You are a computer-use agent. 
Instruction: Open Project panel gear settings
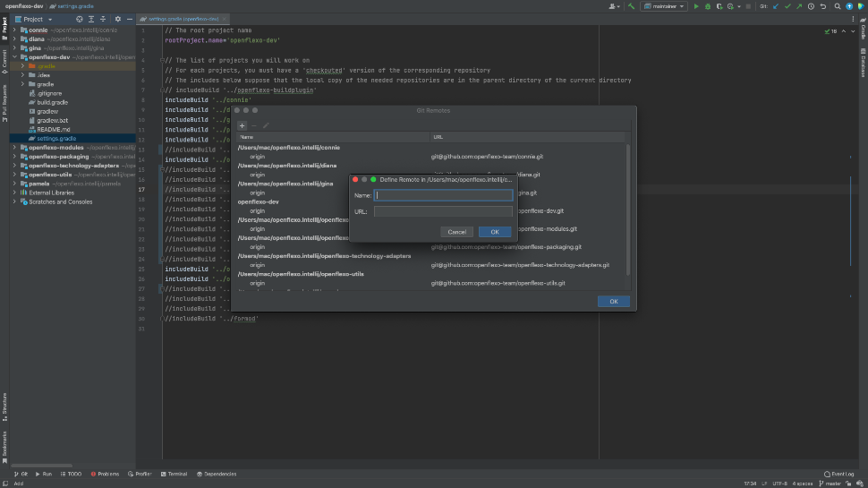click(x=117, y=19)
